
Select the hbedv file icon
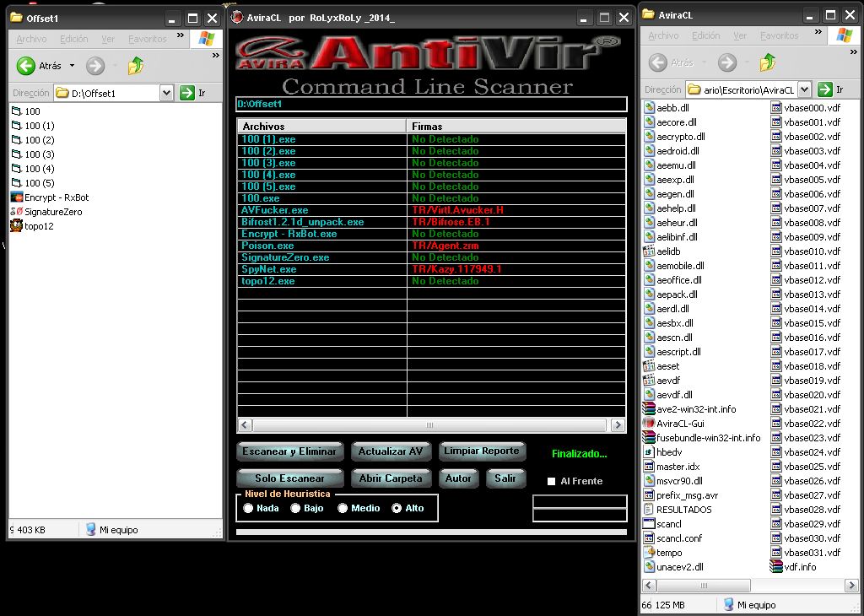click(x=649, y=451)
